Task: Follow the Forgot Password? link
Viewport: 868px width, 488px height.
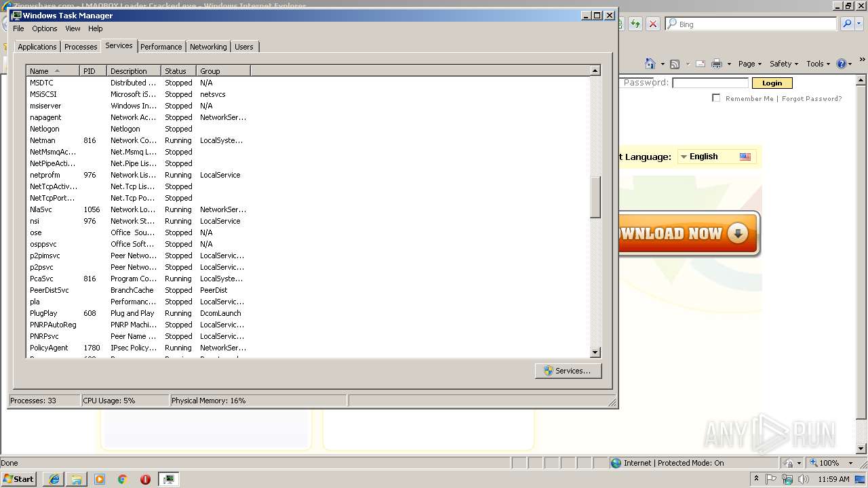Action: (812, 99)
